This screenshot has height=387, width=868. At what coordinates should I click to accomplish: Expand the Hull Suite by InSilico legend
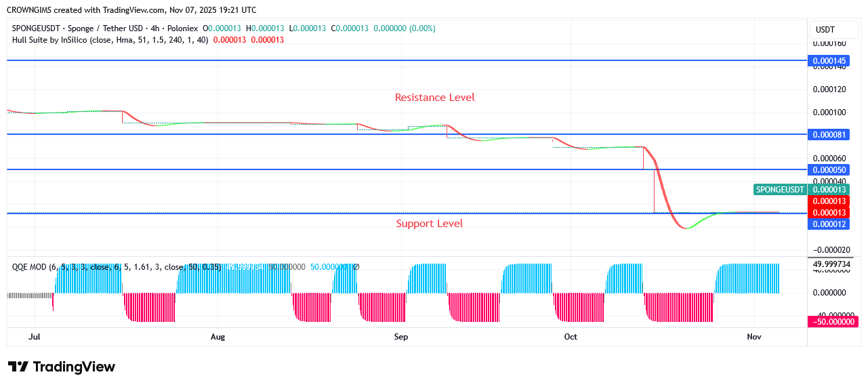(110, 40)
